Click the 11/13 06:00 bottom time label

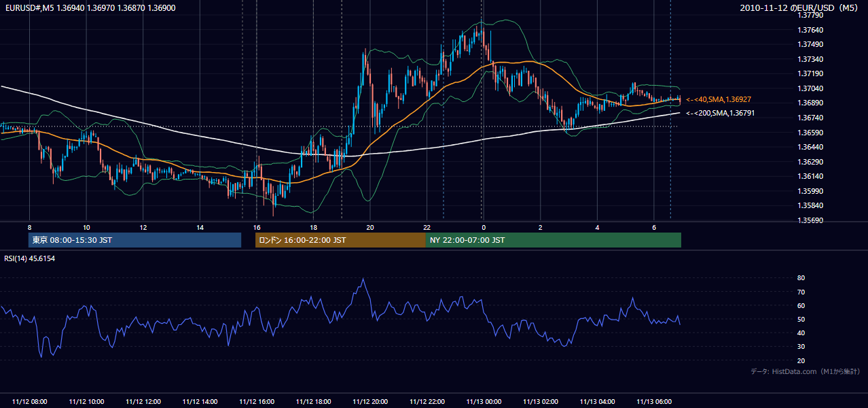point(654,402)
